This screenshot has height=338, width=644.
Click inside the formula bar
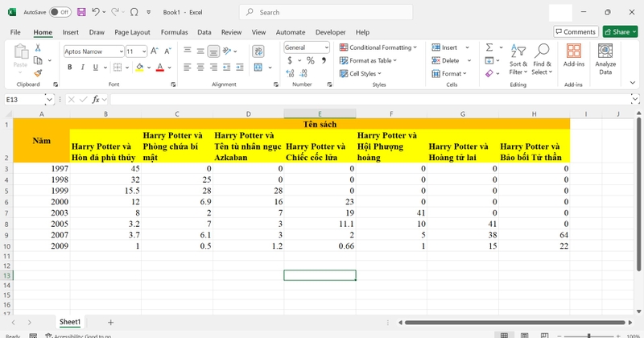[369, 99]
